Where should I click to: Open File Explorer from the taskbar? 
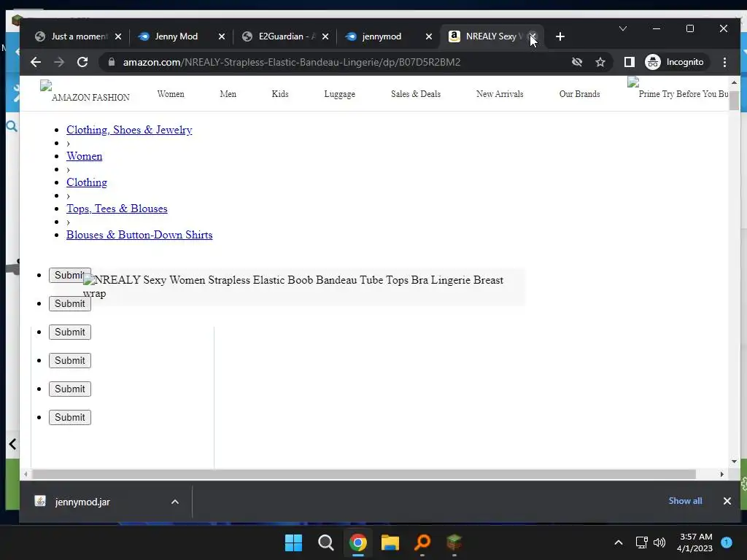click(x=390, y=542)
